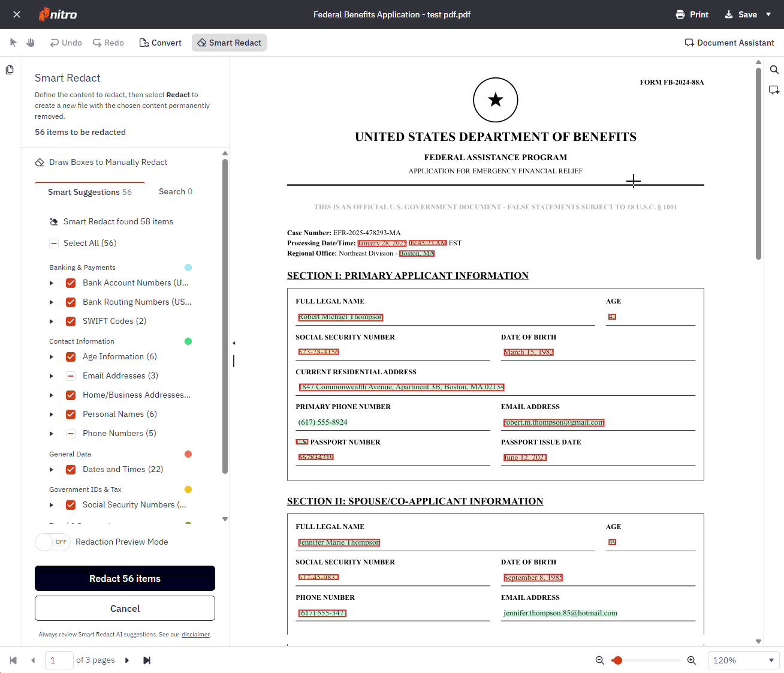Jump to the last page
The height and width of the screenshot is (673, 784).
(x=147, y=660)
